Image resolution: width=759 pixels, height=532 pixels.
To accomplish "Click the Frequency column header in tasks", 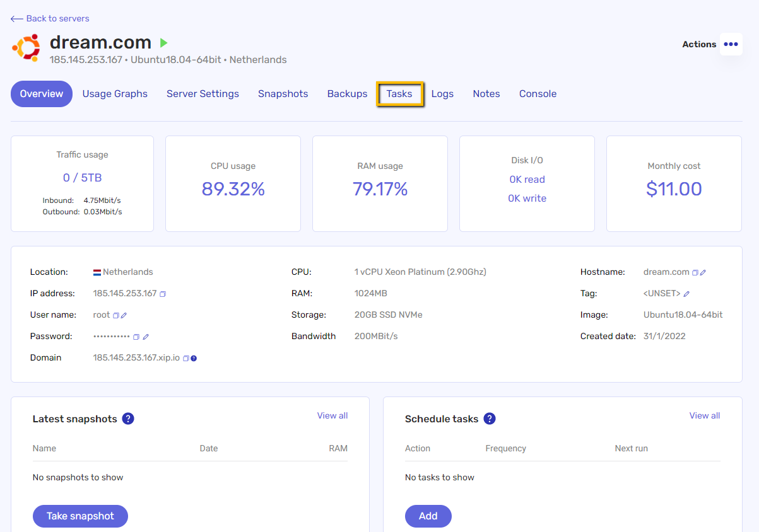I will pos(506,449).
